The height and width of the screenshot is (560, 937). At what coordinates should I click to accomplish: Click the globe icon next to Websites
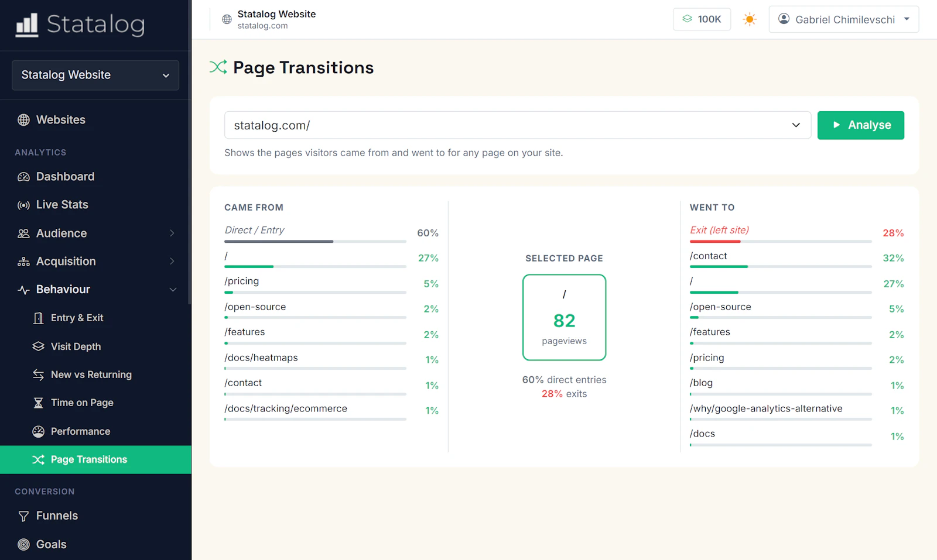click(x=23, y=120)
